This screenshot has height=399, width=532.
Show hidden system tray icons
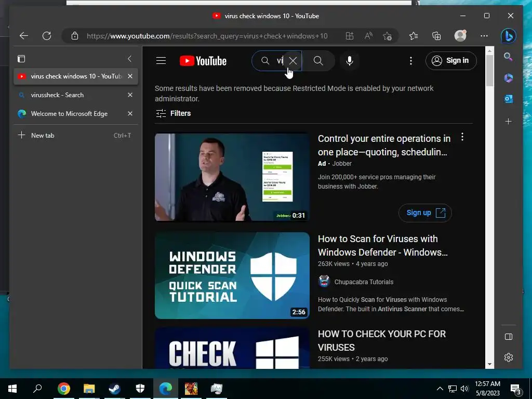(x=440, y=389)
